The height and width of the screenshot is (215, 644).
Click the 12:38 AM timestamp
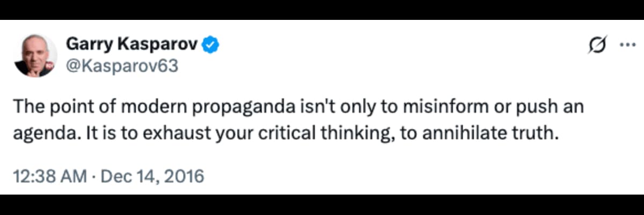click(49, 176)
